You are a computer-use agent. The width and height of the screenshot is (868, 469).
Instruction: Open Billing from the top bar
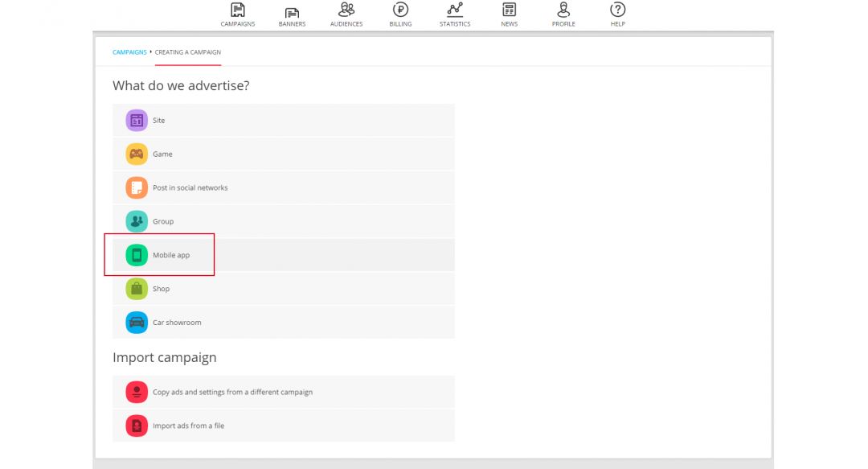pyautogui.click(x=400, y=14)
